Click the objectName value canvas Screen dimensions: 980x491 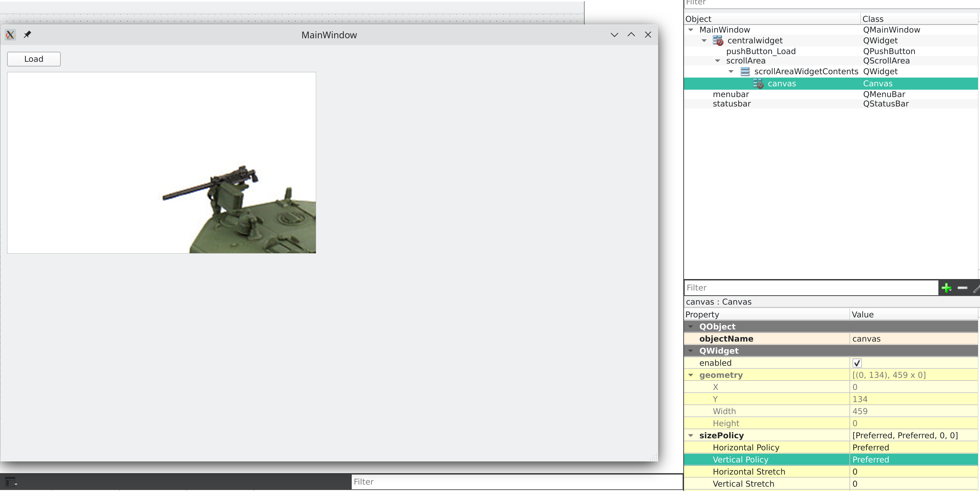[x=914, y=339]
